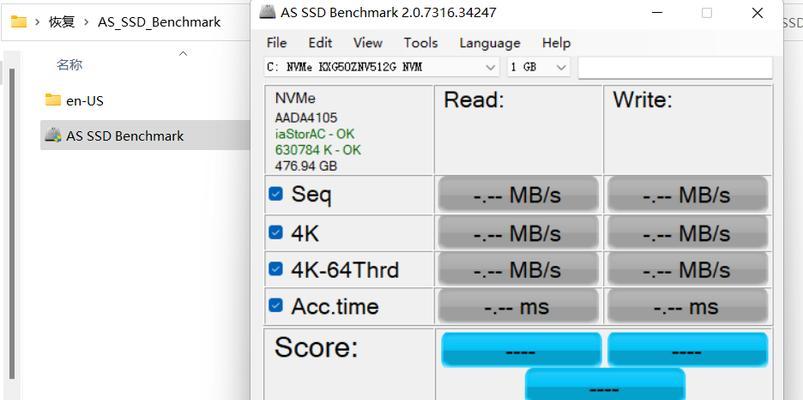
Task: Open the Language menu
Action: (x=490, y=43)
